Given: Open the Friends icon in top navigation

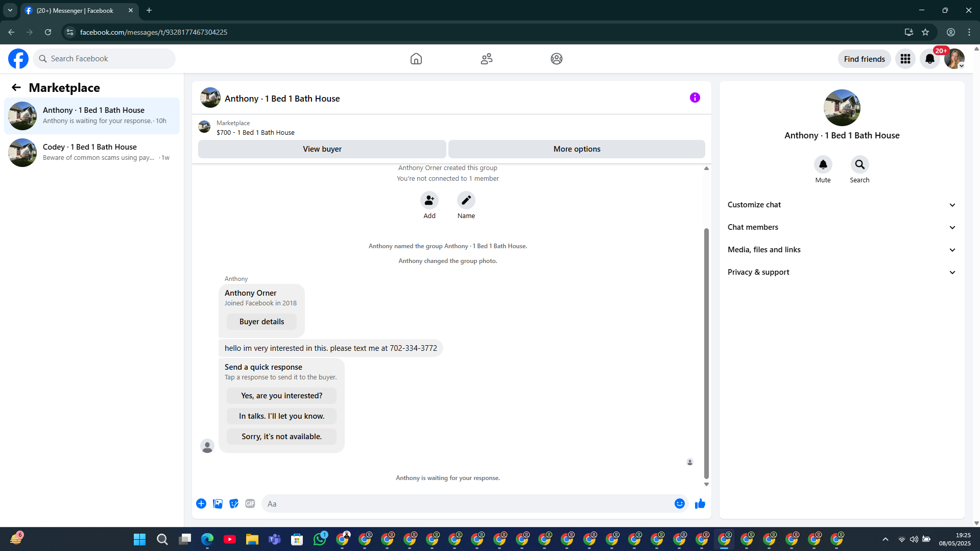Looking at the screenshot, I should click(487, 59).
